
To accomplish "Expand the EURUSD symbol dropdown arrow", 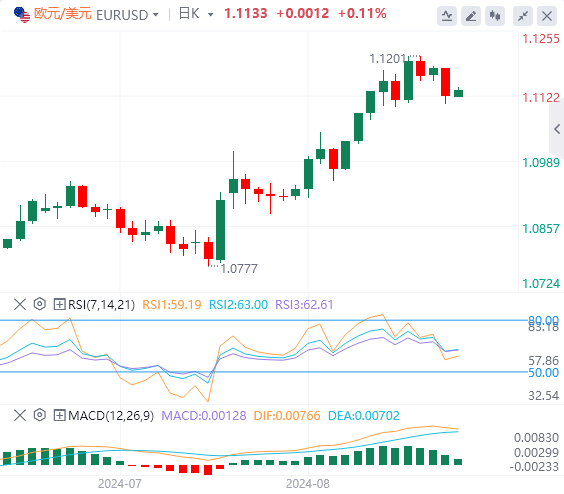I will click(x=155, y=15).
